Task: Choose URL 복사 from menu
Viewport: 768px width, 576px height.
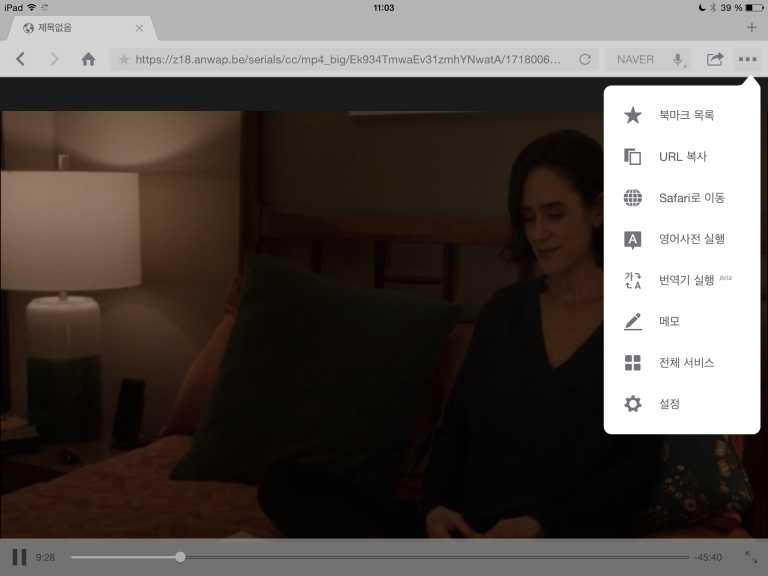Action: tap(682, 157)
